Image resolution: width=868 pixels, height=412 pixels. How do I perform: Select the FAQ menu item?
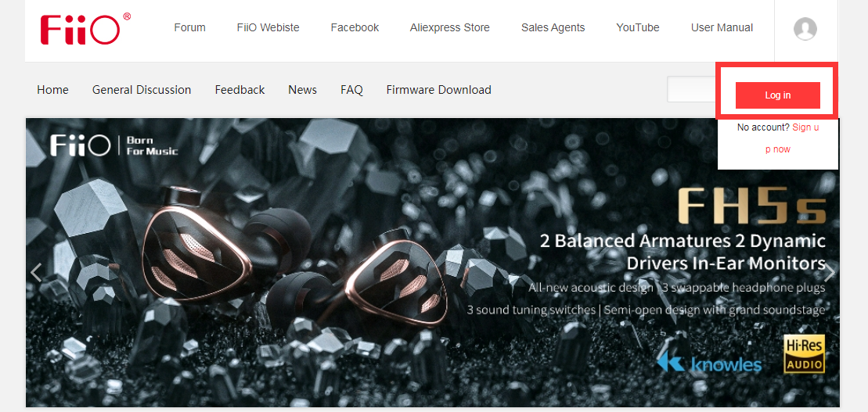point(351,90)
